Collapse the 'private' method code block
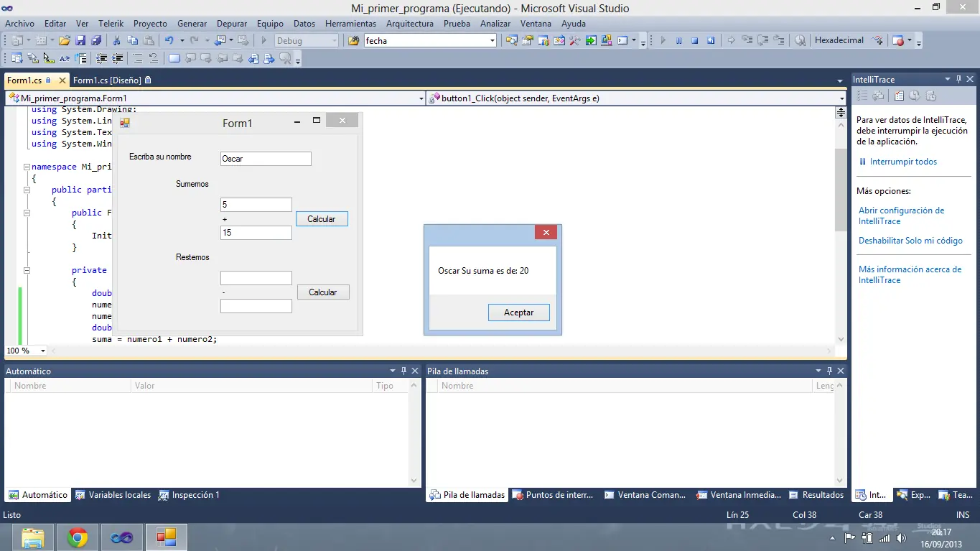 [27, 270]
